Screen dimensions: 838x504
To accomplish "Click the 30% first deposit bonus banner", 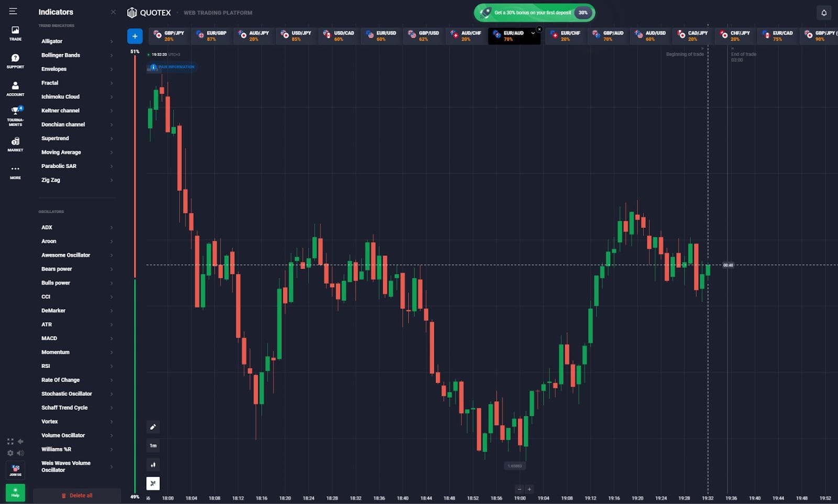I will (534, 13).
